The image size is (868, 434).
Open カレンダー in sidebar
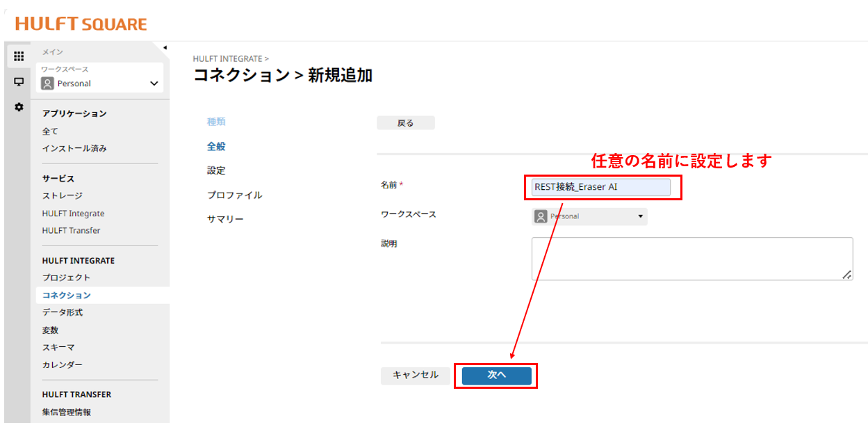(62, 365)
